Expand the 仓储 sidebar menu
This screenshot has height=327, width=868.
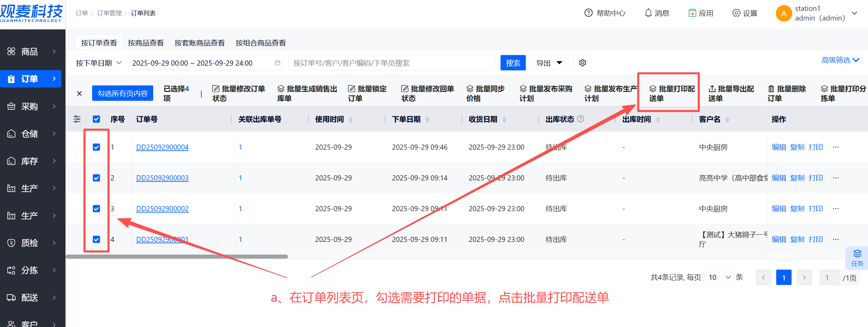(x=31, y=134)
